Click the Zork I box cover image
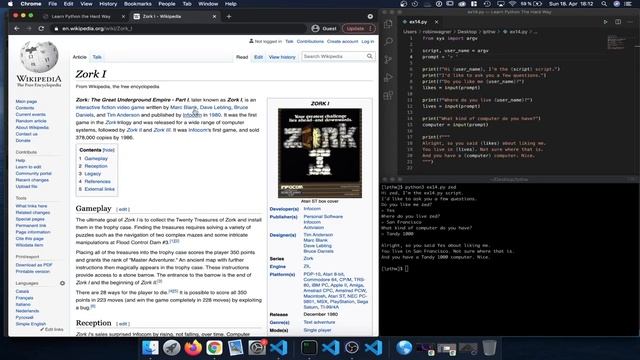Image resolution: width=640 pixels, height=360 pixels. tap(320, 153)
